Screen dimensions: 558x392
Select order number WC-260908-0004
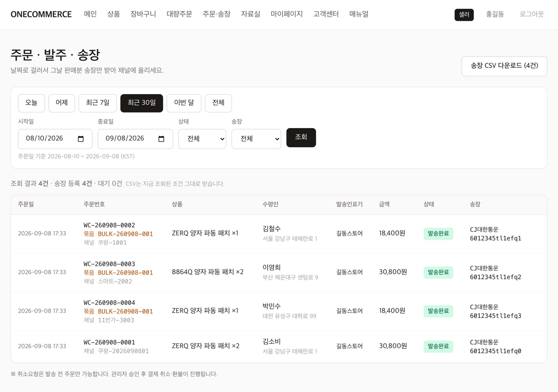point(109,303)
